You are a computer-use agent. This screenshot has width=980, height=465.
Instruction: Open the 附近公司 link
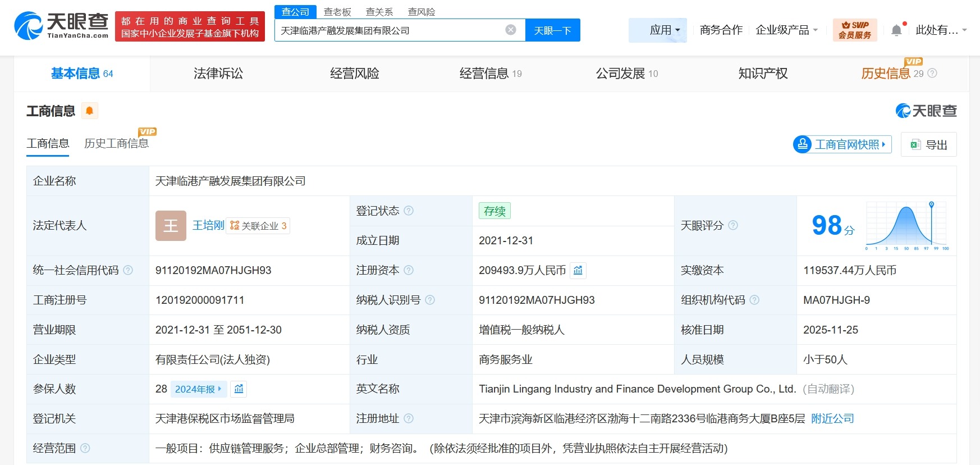coord(832,418)
